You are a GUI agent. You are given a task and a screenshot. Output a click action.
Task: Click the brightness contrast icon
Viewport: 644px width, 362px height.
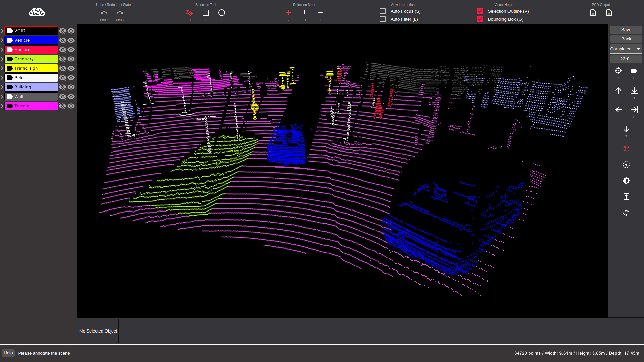point(626,181)
